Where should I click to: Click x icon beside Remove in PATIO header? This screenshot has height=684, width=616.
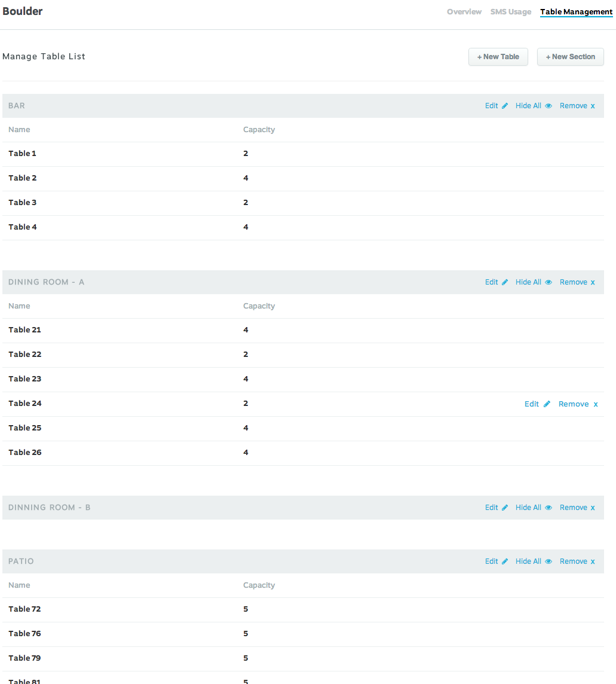click(593, 561)
